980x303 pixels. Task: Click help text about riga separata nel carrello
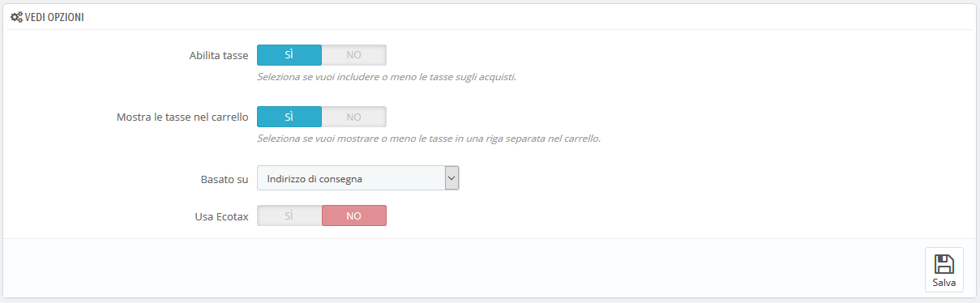[429, 139]
